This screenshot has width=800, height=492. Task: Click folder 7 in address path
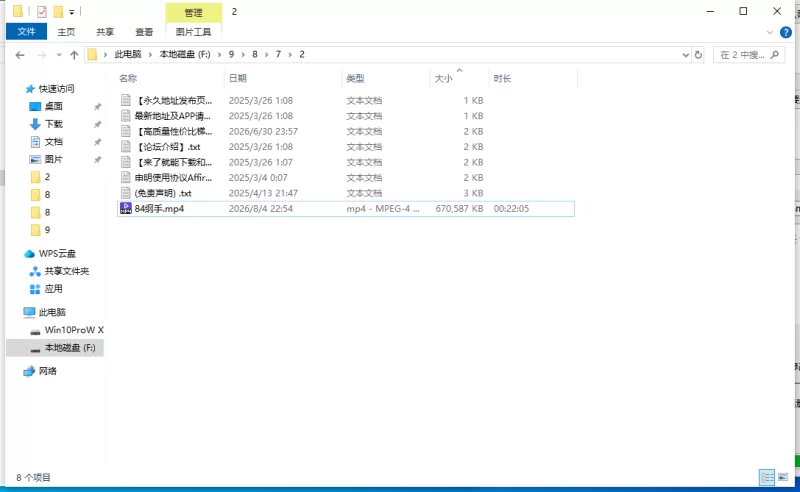278,54
